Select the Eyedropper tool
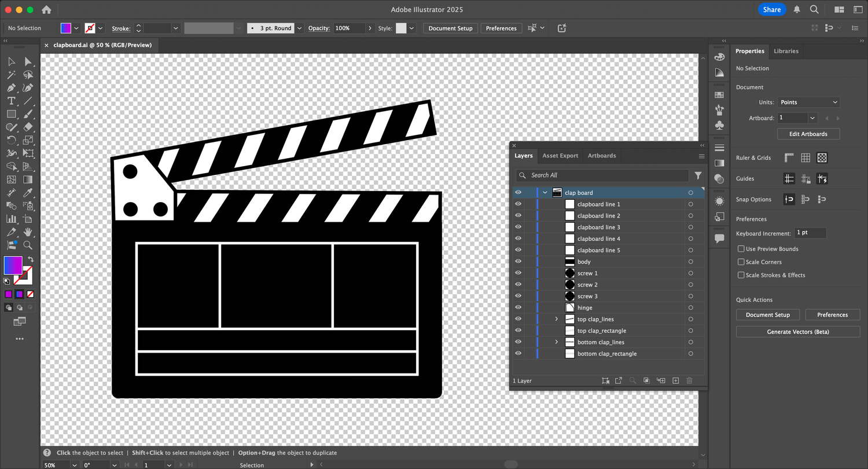This screenshot has width=868, height=469. tap(28, 193)
